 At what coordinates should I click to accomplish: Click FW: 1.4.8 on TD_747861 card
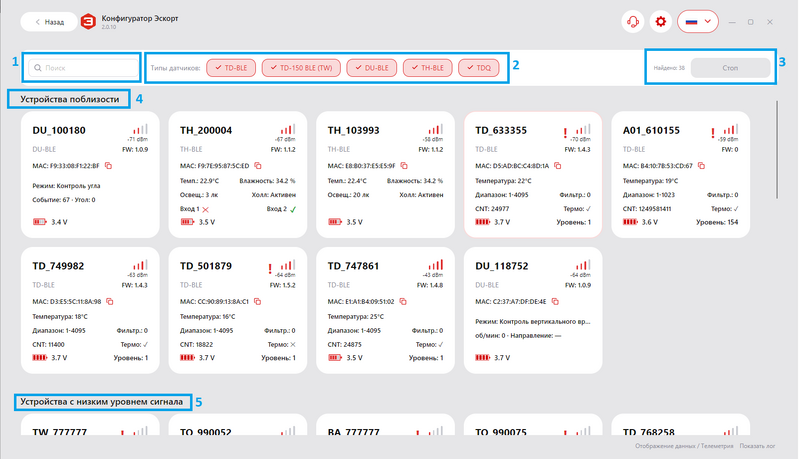tap(430, 286)
